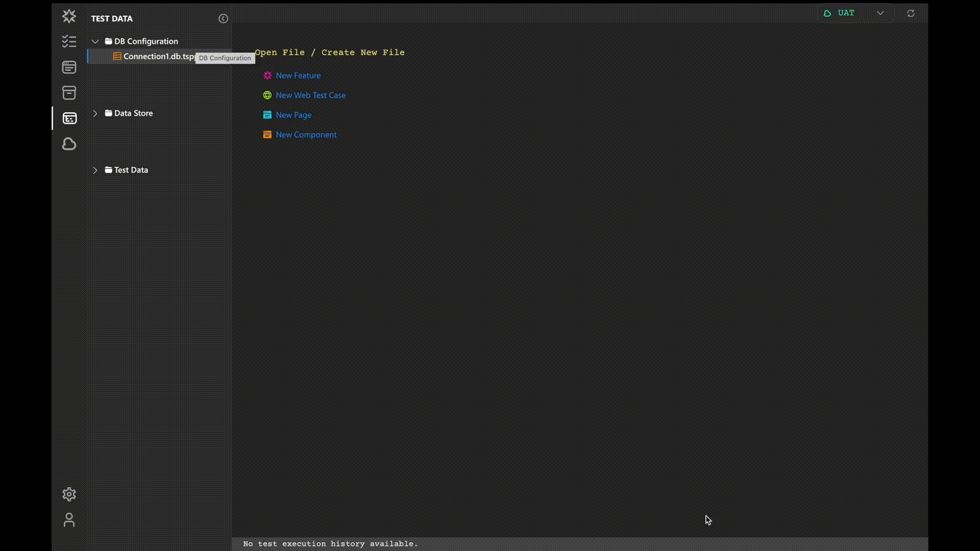
Task: Click the New Feature link
Action: click(x=298, y=76)
